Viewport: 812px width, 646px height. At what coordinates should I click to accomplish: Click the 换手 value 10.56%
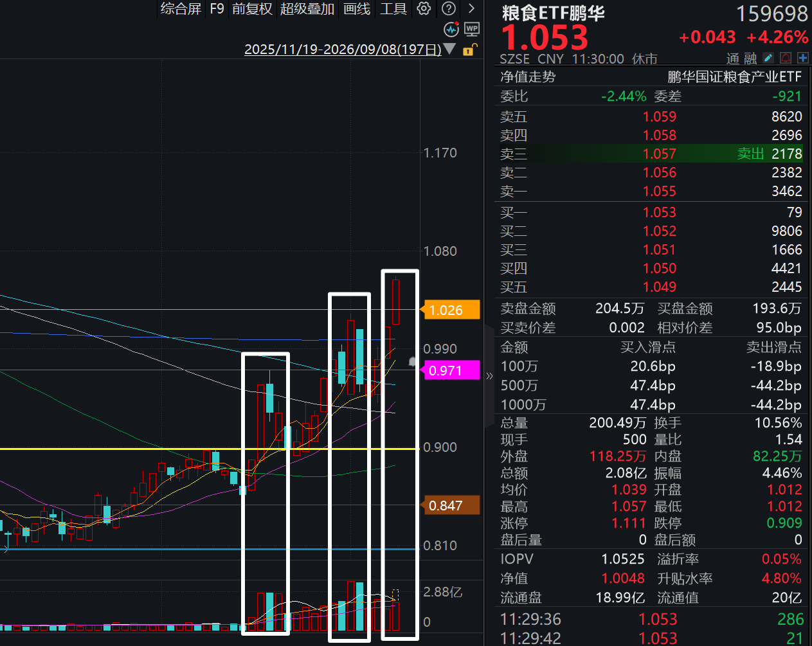tap(778, 423)
